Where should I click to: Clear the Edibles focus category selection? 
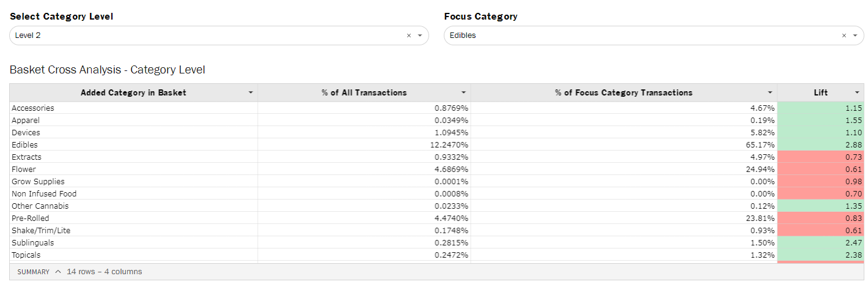click(x=844, y=35)
